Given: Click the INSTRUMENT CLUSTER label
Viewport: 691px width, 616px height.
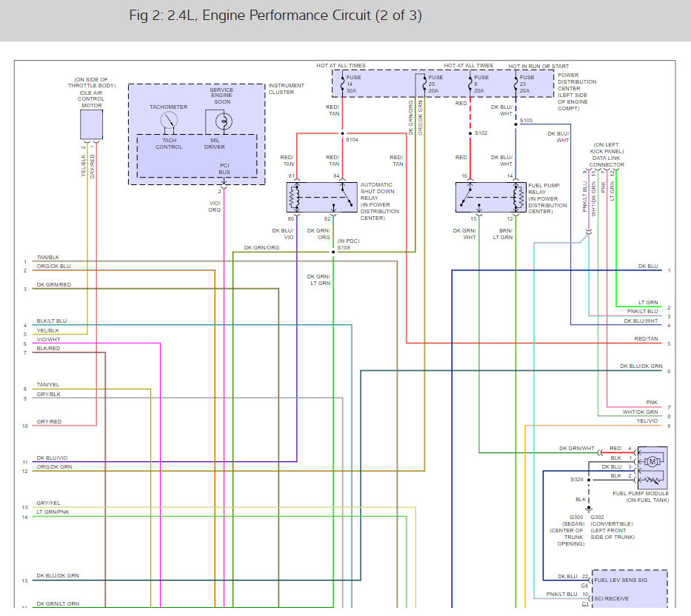Looking at the screenshot, I should pyautogui.click(x=286, y=89).
